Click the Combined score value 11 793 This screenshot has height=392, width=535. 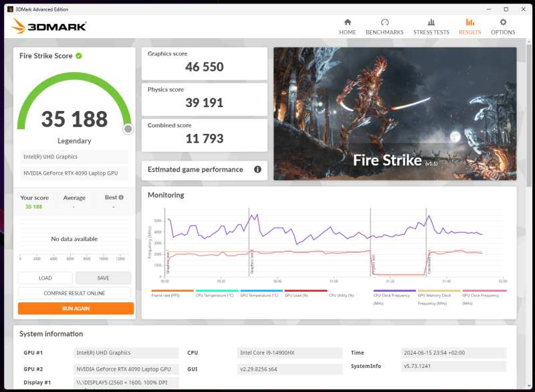pyautogui.click(x=205, y=138)
